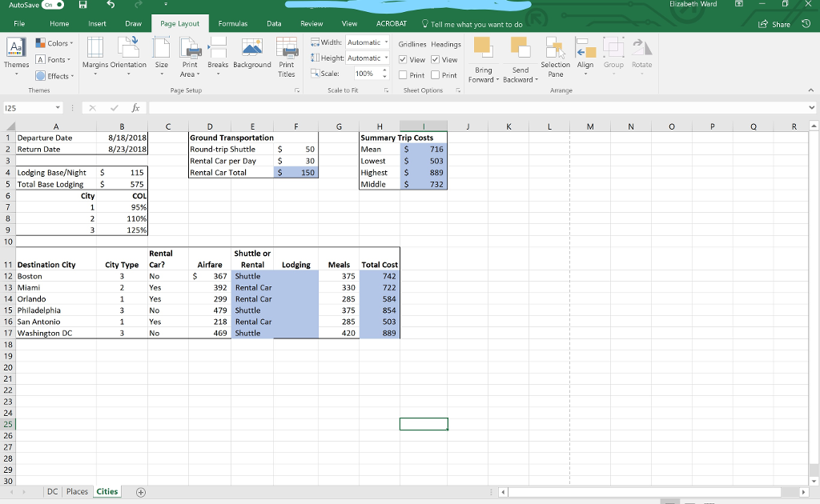The image size is (820, 504).
Task: Click the Share button
Action: (774, 24)
